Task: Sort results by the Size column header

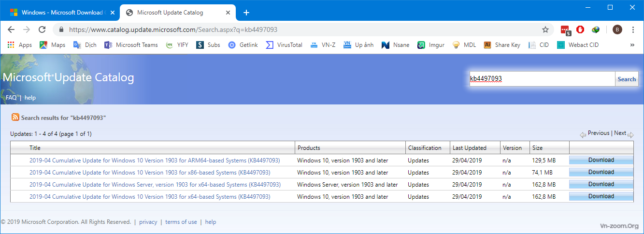Action: (537, 148)
